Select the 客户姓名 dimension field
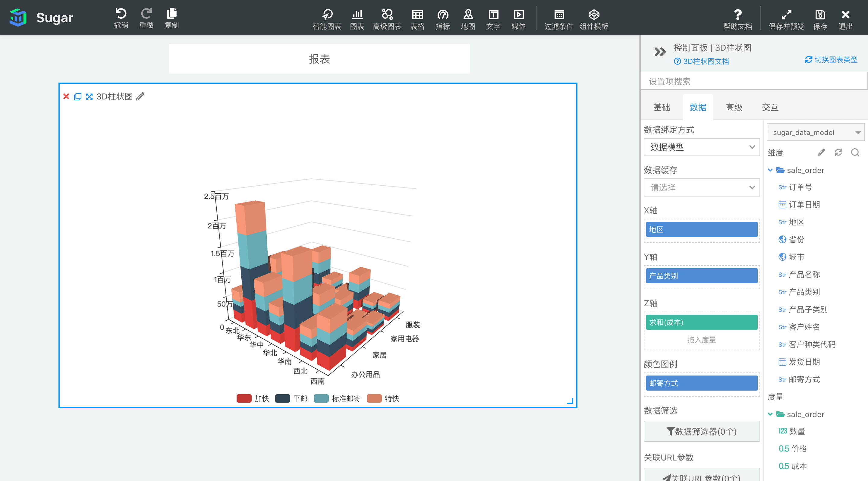 (x=799, y=327)
